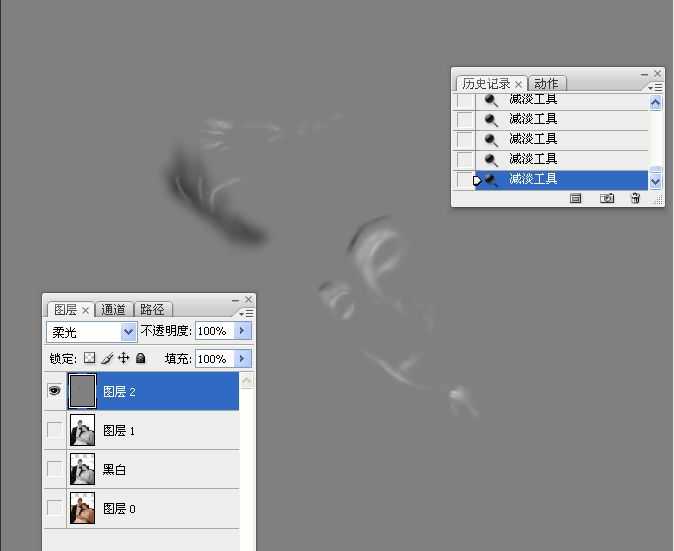The width and height of the screenshot is (674, 551).
Task: Switch to the 动作 tab
Action: click(546, 84)
